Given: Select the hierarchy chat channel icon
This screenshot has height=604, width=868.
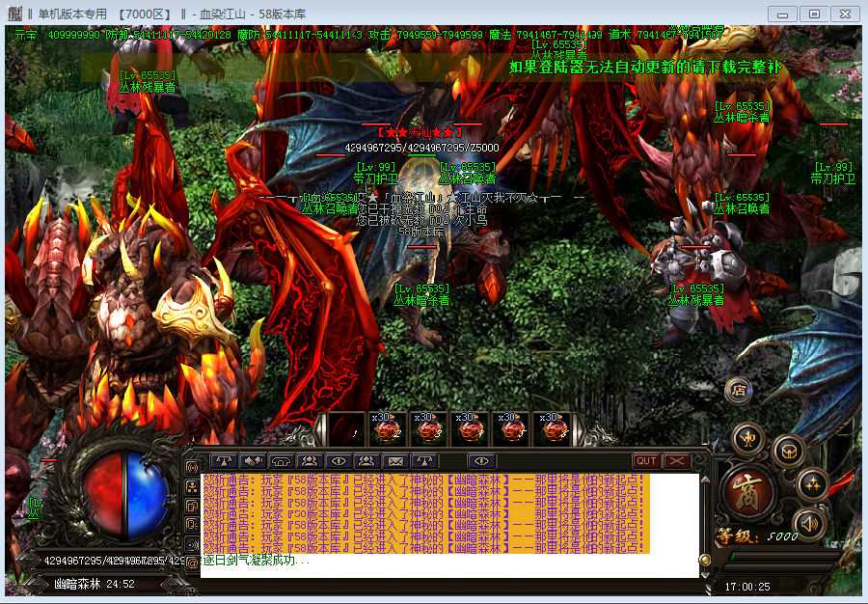Looking at the screenshot, I should [x=193, y=487].
